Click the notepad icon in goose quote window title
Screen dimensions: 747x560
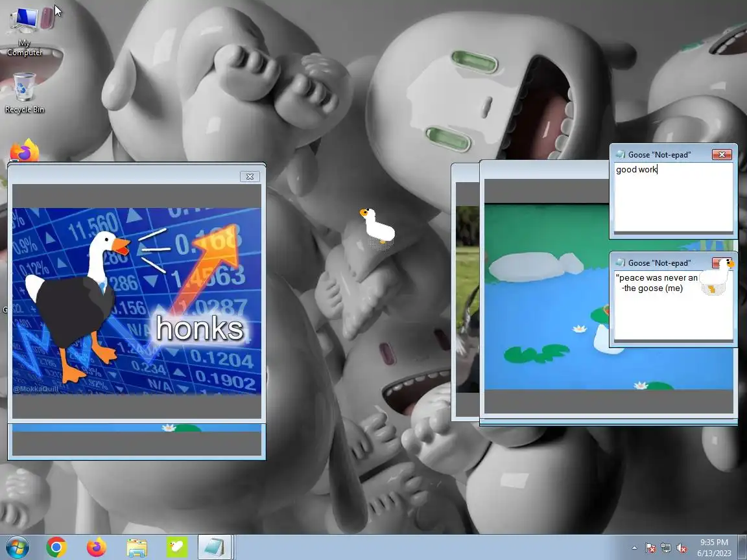pos(621,262)
